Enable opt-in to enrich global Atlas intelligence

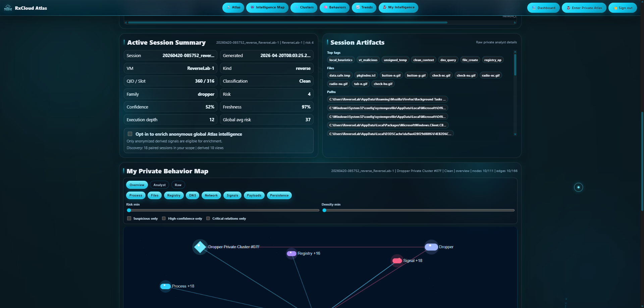click(130, 134)
